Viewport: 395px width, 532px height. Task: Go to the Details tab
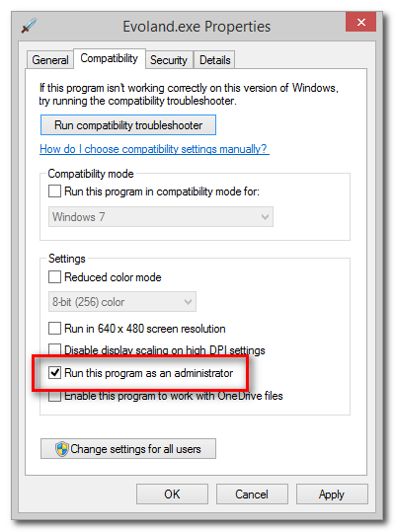coord(215,60)
